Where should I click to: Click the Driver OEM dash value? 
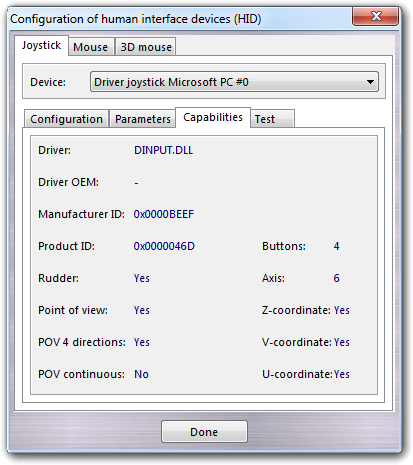(x=136, y=183)
